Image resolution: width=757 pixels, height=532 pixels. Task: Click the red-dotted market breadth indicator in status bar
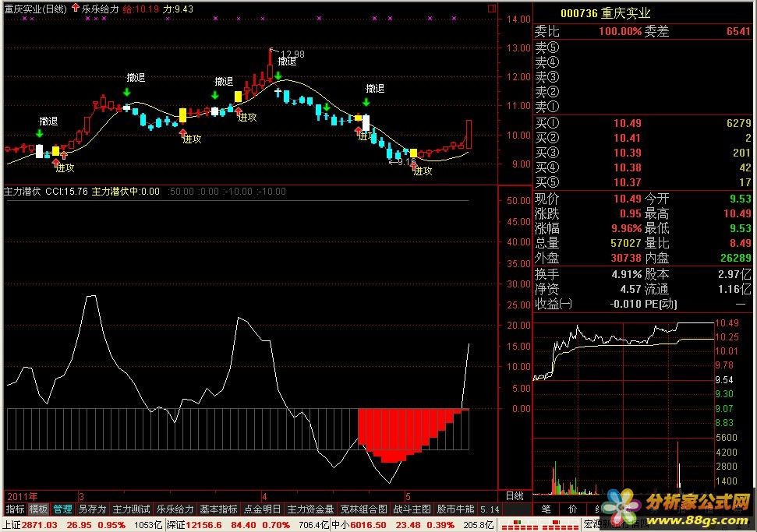click(x=539, y=525)
